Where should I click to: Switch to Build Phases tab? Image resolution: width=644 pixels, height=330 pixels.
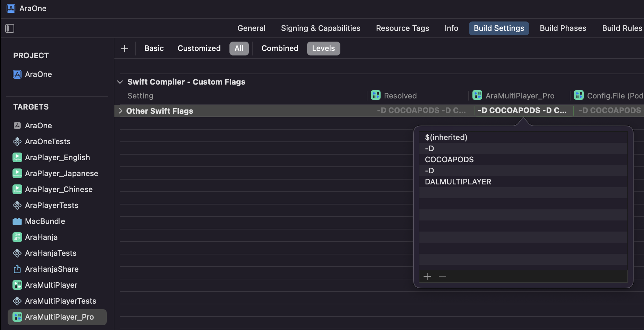(x=563, y=28)
